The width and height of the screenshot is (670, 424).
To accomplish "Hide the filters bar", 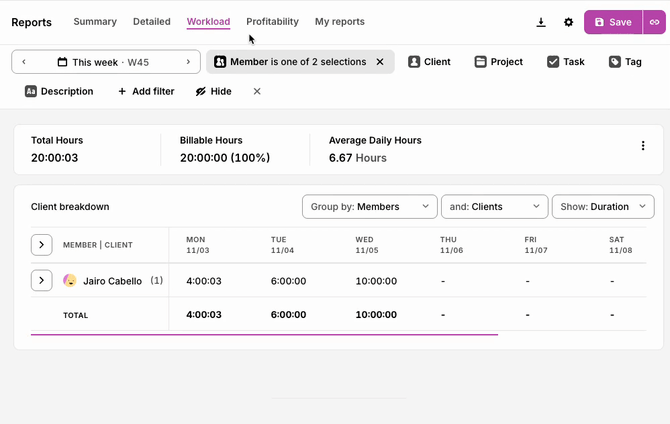I will coord(213,91).
